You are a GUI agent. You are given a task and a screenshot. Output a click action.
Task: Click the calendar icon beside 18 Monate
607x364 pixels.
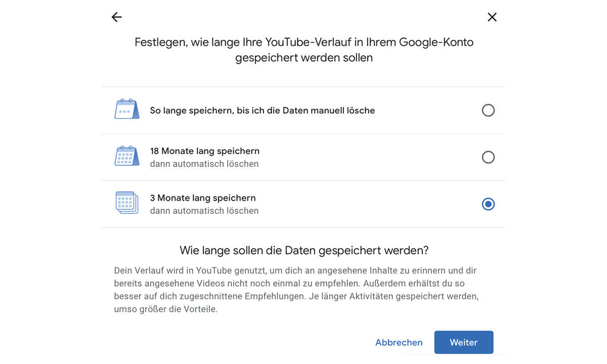click(126, 156)
